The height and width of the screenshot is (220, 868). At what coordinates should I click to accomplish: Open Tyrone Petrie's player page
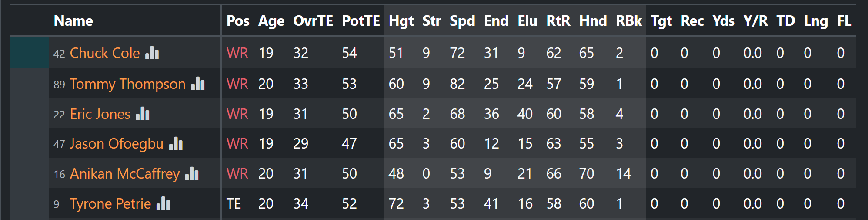(110, 204)
